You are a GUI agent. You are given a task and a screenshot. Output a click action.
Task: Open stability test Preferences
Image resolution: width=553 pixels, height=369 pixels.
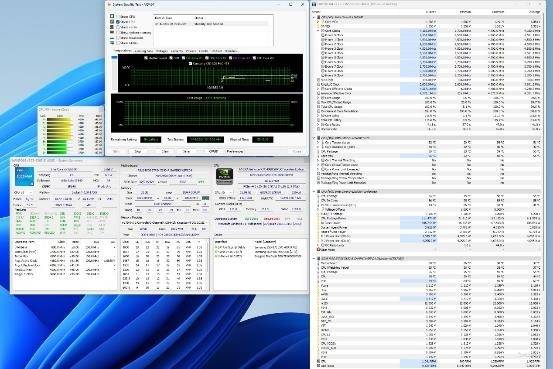tap(235, 151)
